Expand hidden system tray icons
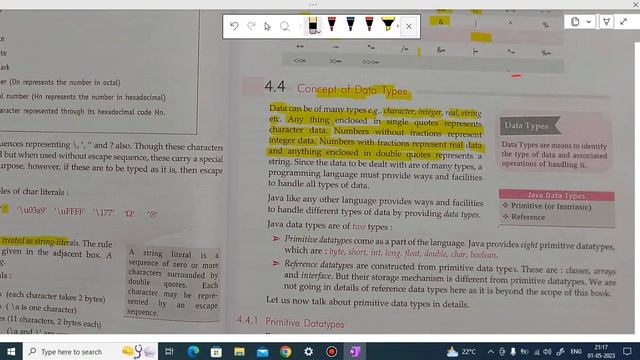The width and height of the screenshot is (640, 360). tap(491, 351)
